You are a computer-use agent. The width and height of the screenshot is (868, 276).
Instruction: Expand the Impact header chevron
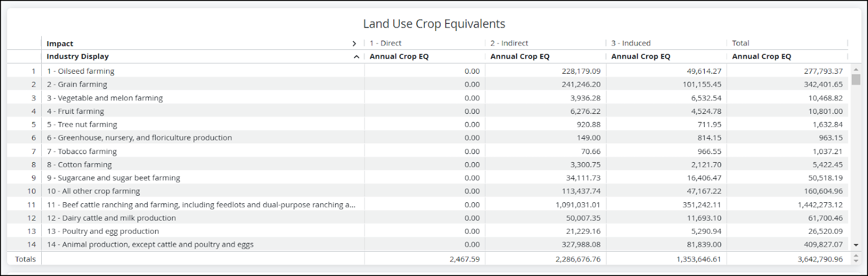(354, 43)
